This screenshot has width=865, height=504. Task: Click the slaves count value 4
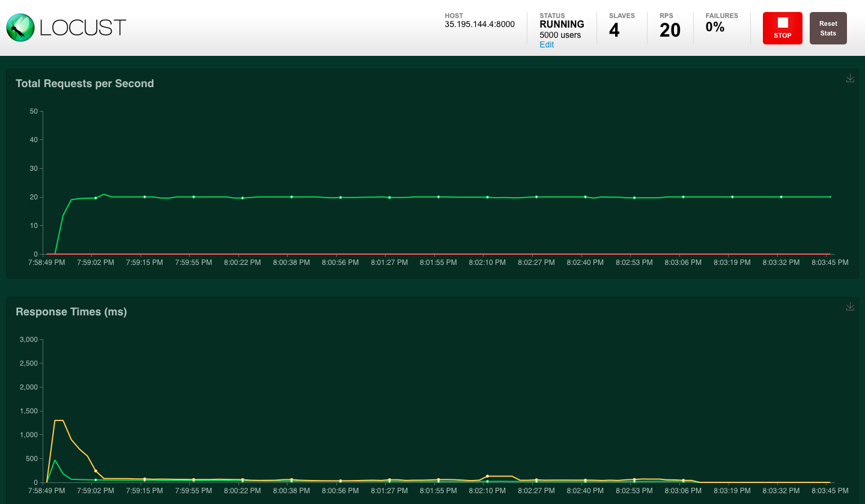tap(614, 30)
